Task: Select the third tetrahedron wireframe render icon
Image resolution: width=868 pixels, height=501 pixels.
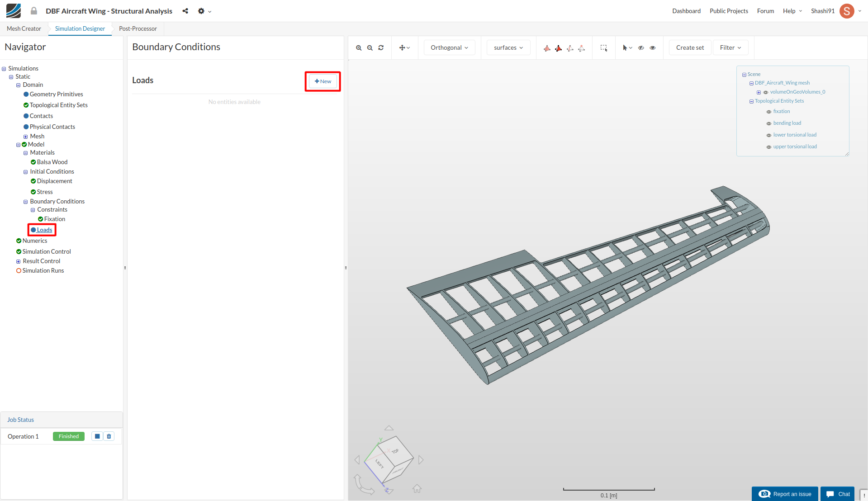Action: pyautogui.click(x=570, y=48)
